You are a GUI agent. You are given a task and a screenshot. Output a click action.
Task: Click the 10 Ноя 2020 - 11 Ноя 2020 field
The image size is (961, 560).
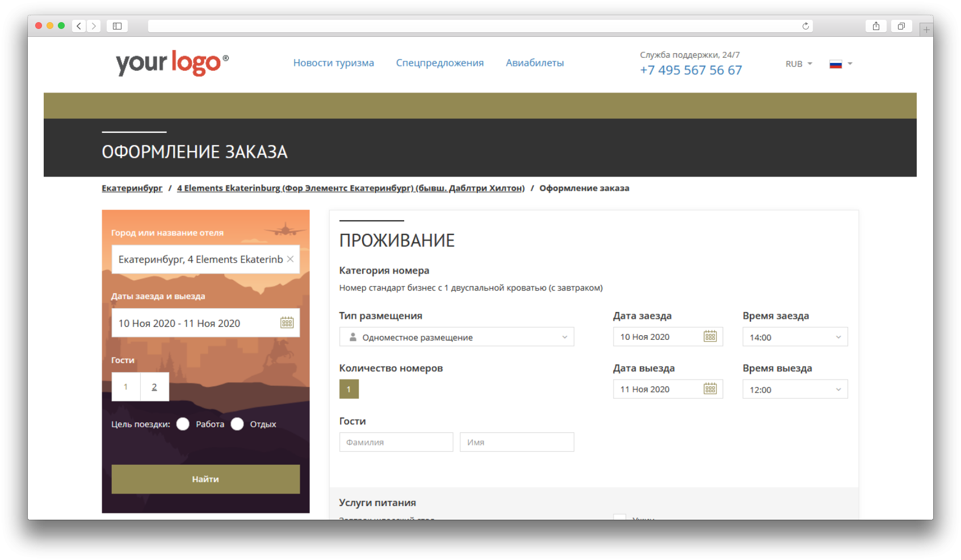point(205,323)
